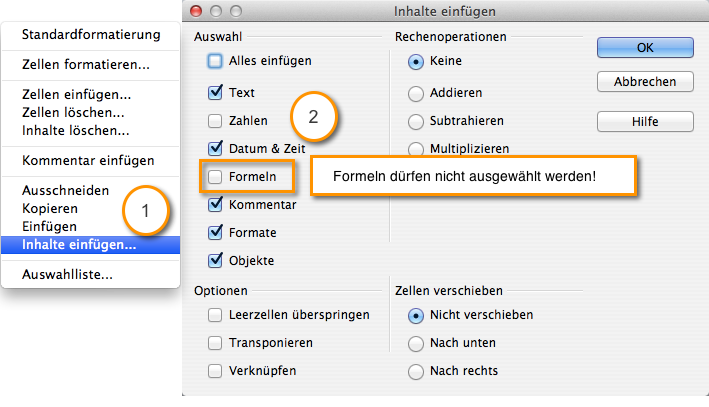The width and height of the screenshot is (709, 407).
Task: Pick Kommentar einfügen from the menu
Action: (90, 161)
